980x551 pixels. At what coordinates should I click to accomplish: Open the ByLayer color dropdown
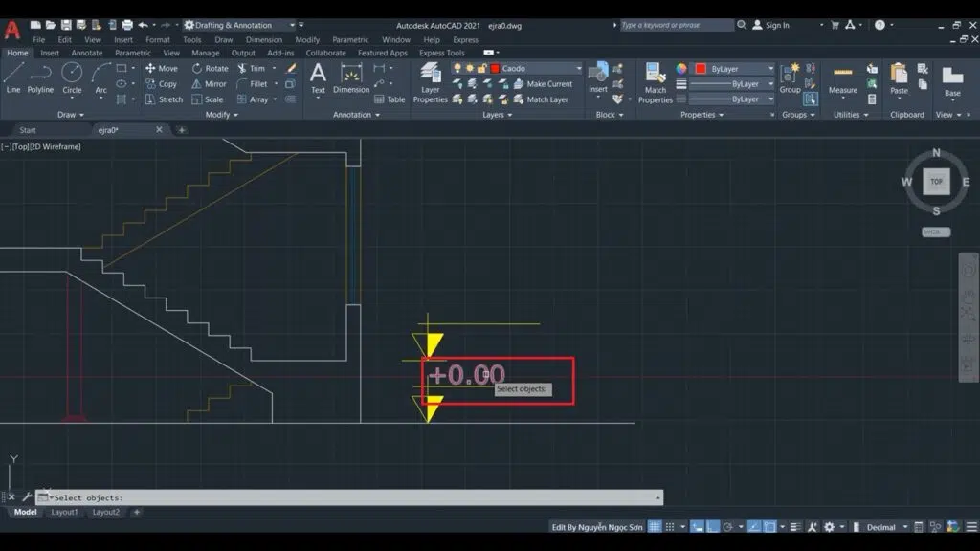(771, 68)
